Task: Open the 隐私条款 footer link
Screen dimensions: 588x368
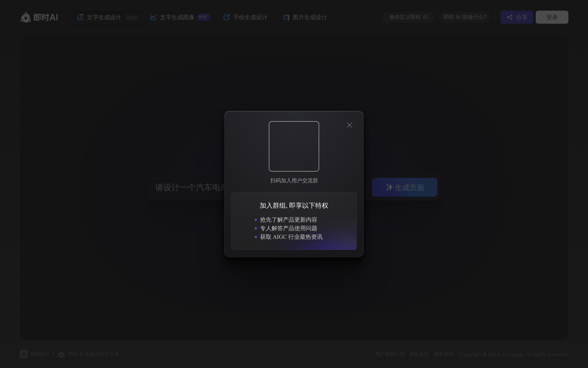Action: [419, 354]
